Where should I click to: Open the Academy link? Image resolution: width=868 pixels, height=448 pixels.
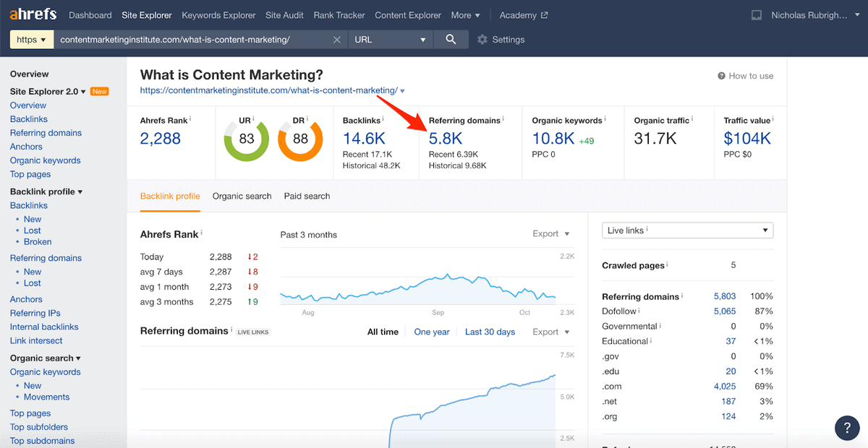coord(524,15)
